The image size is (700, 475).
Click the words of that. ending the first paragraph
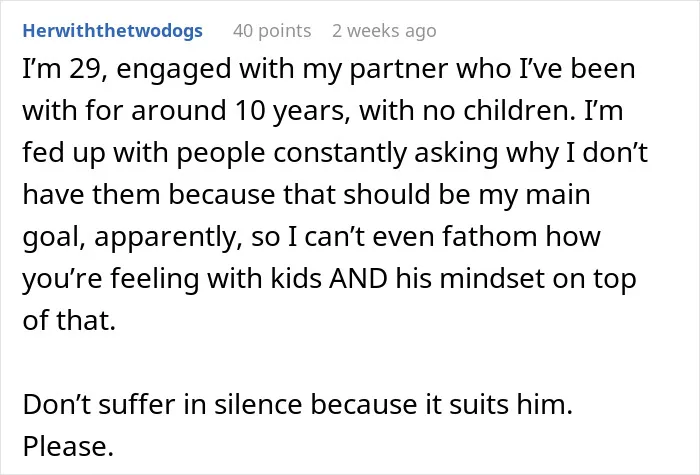point(69,320)
